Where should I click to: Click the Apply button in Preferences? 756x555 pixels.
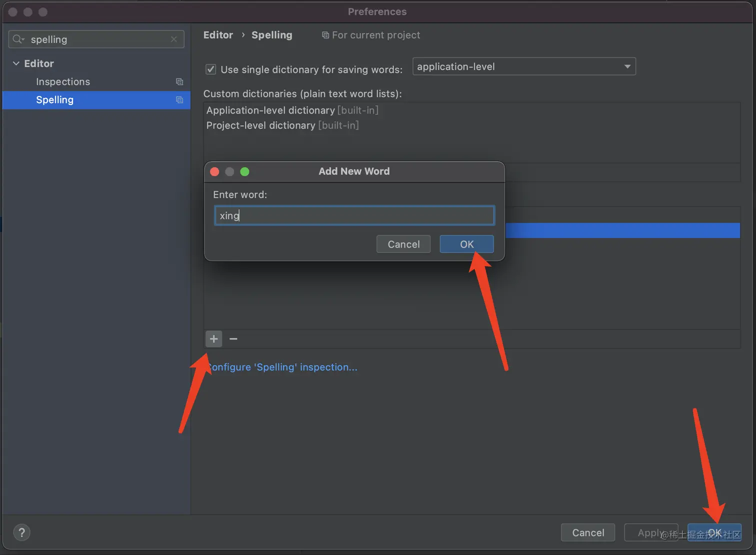tap(651, 532)
